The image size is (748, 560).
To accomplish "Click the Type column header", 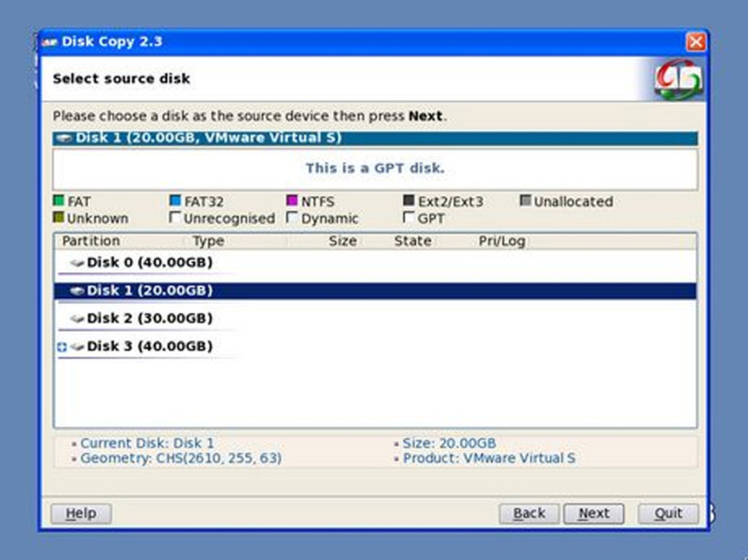I will coord(208,241).
